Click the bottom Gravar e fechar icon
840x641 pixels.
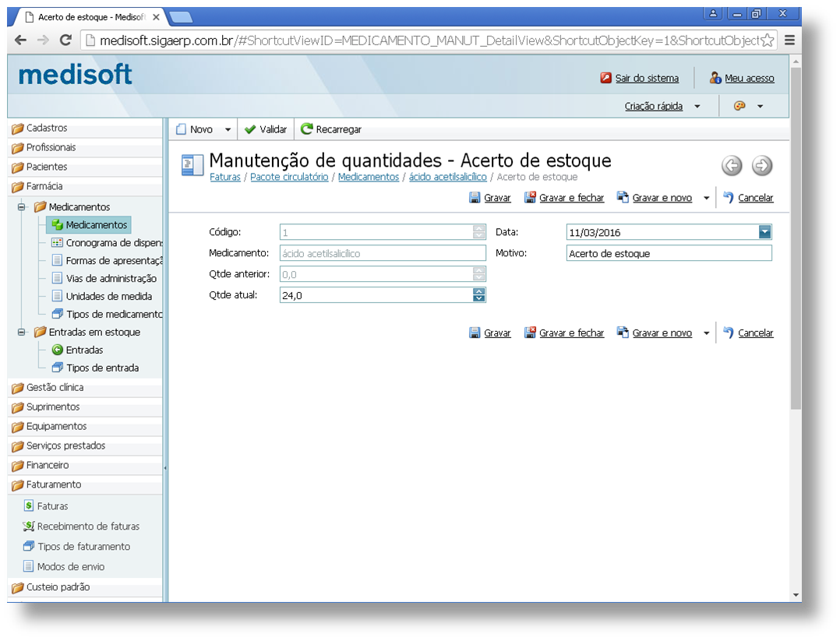click(530, 333)
